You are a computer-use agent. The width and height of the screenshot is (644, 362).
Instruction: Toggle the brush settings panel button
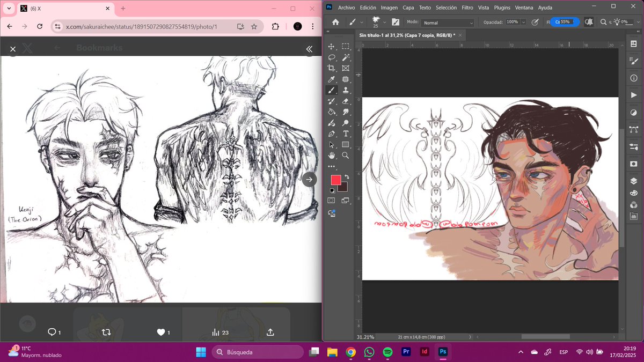pyautogui.click(x=396, y=22)
